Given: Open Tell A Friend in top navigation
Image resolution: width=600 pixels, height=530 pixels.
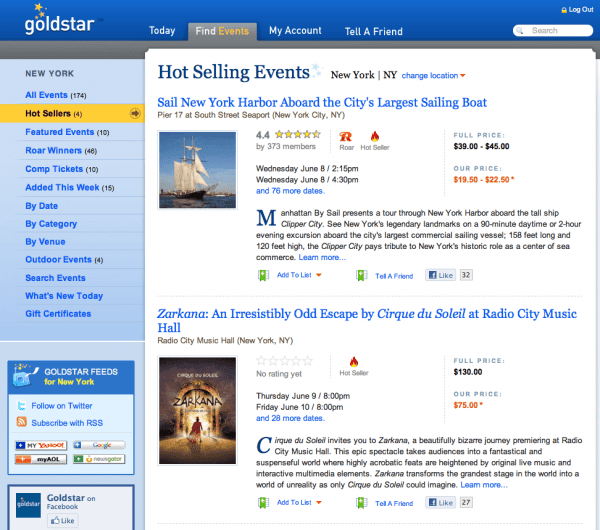Looking at the screenshot, I should click(x=373, y=31).
